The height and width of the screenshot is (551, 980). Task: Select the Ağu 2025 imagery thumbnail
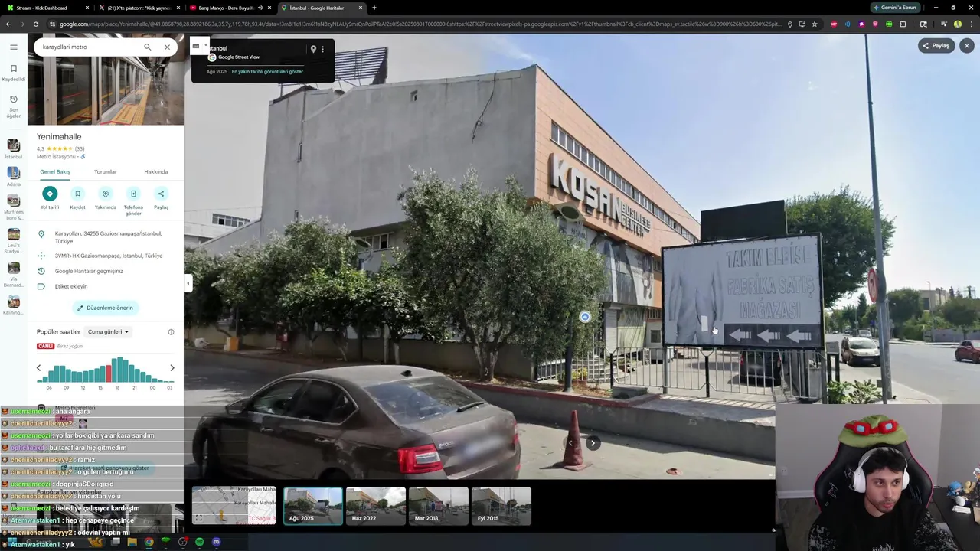(313, 506)
